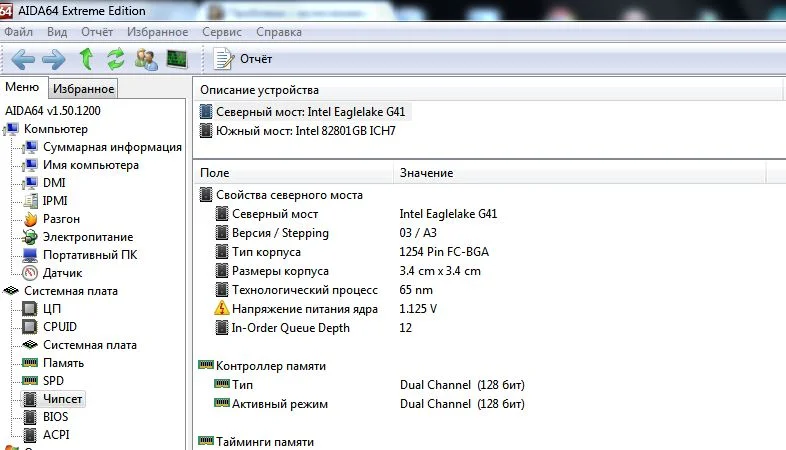The image size is (786, 450).
Task: Refresh using the green circular arrows icon
Action: pyautogui.click(x=116, y=59)
